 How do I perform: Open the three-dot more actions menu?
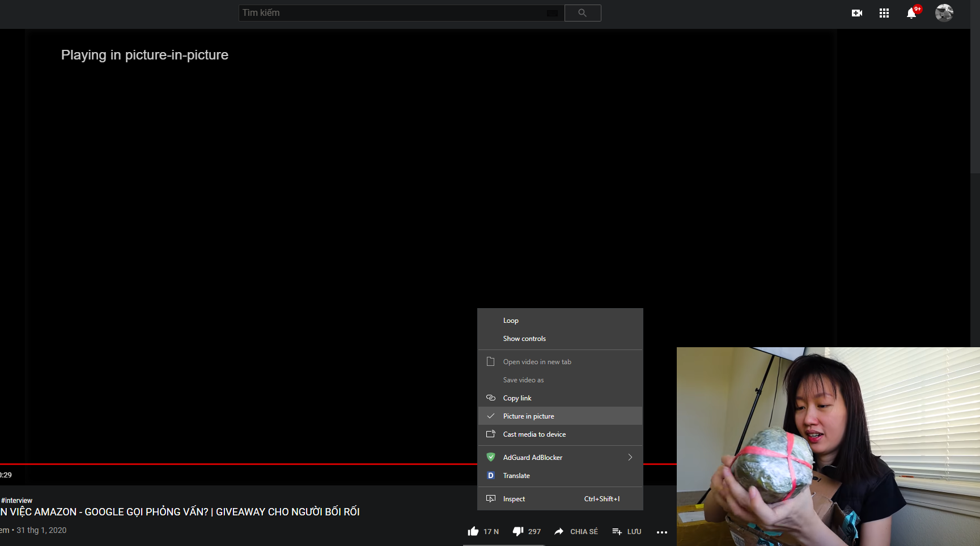pyautogui.click(x=661, y=532)
